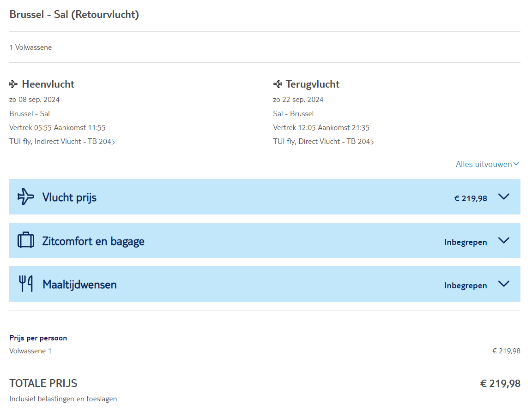Viewport: 532px width, 411px height.
Task: Click the outbound plane icon beside Heenvlucht
Action: (x=13, y=84)
